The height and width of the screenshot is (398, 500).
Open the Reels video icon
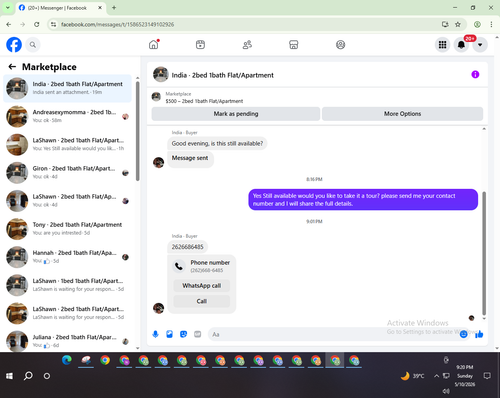tap(200, 45)
